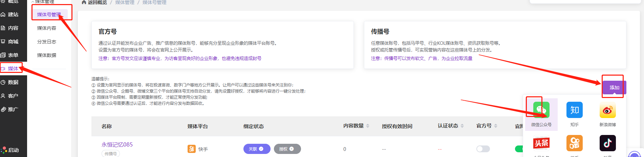This screenshot has width=644, height=157.
Task: Open 媒体内容 in the submenu
Action: (47, 28)
